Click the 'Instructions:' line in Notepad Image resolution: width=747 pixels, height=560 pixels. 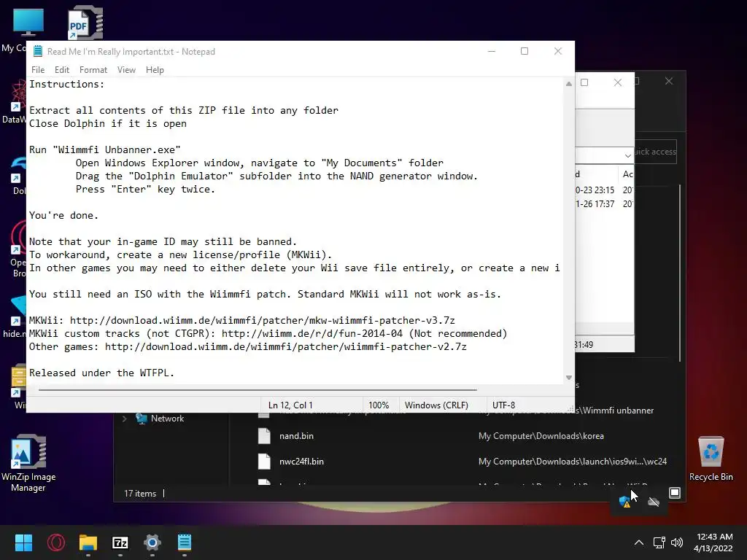click(x=66, y=85)
